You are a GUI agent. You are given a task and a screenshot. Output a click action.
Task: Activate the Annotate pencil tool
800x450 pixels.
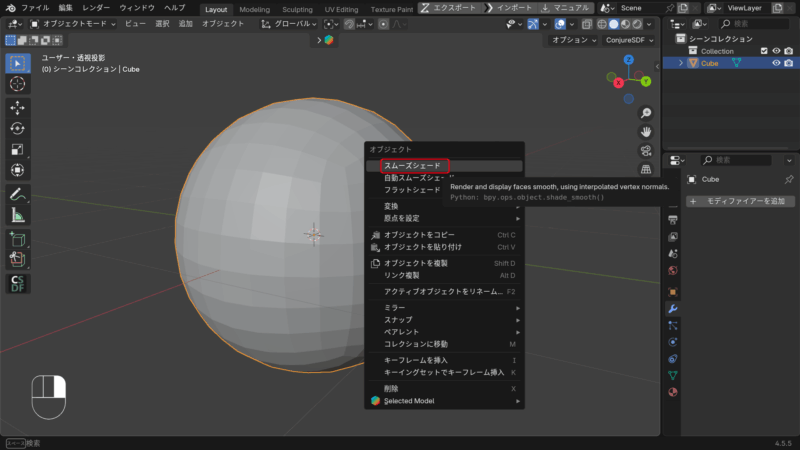point(18,194)
